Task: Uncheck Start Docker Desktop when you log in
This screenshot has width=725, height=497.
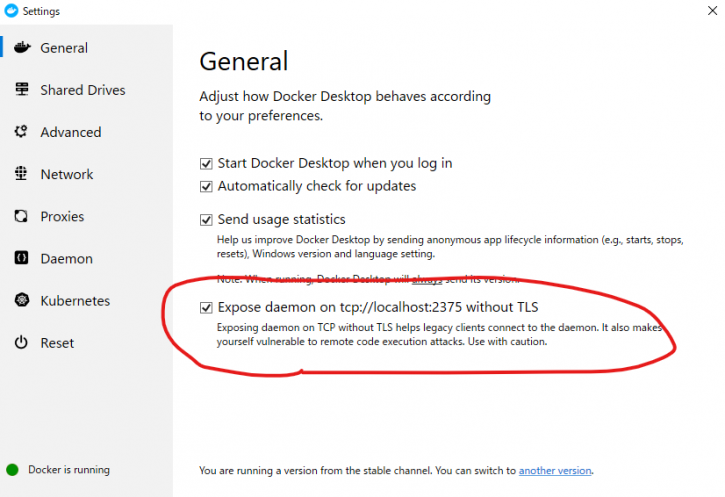Action: (206, 164)
